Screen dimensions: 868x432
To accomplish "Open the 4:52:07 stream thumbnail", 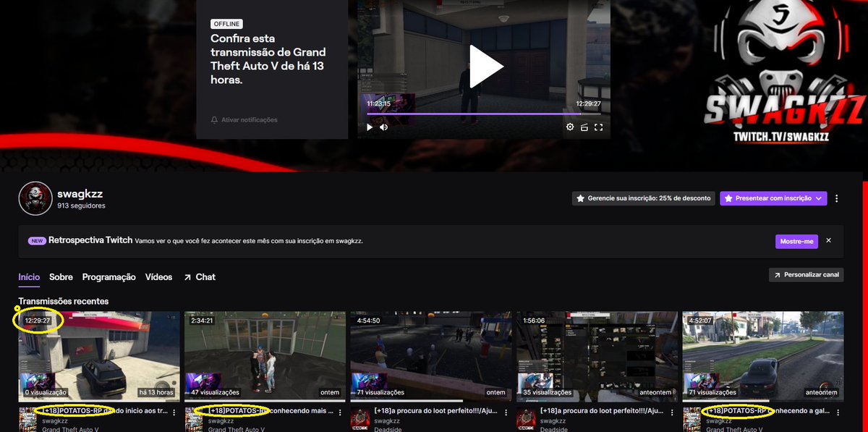I will click(763, 356).
